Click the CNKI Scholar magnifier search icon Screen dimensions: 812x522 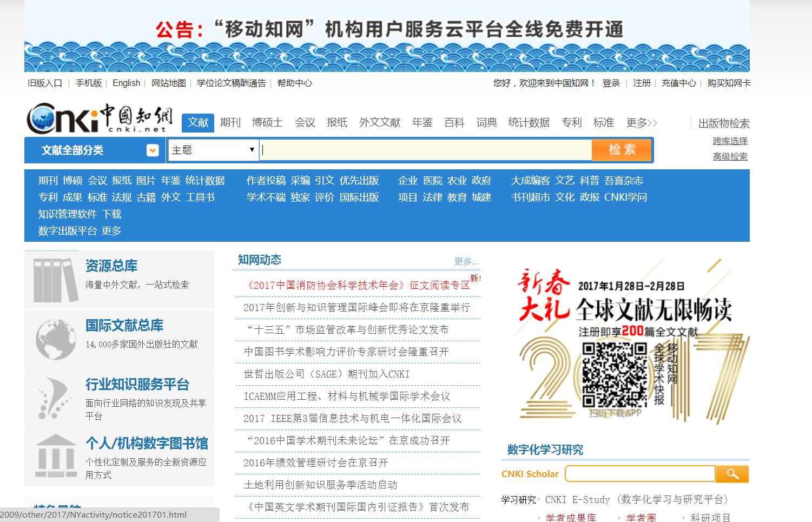pyautogui.click(x=732, y=473)
